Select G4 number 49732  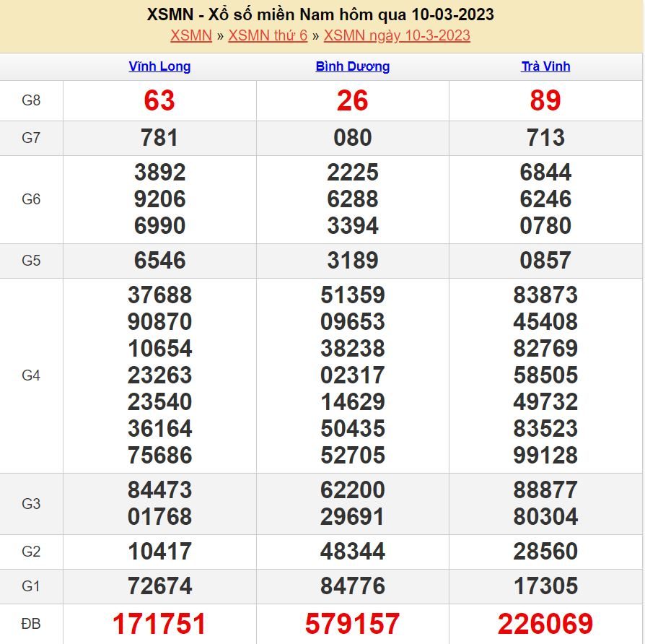coord(545,402)
